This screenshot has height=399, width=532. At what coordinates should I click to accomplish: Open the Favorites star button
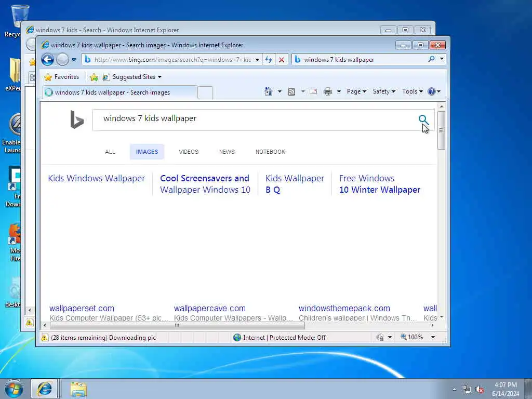point(61,77)
